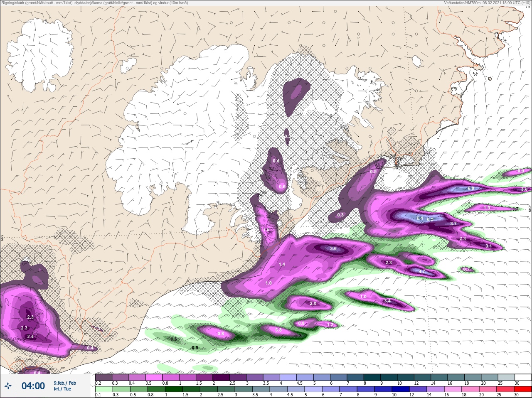Click the Veðurstofan logo icon beside the time
The image size is (532, 398).
pos(8,386)
